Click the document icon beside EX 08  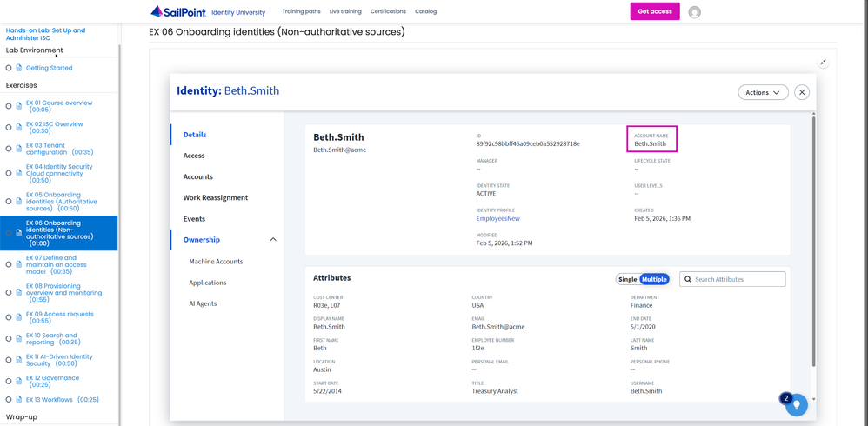[18, 293]
